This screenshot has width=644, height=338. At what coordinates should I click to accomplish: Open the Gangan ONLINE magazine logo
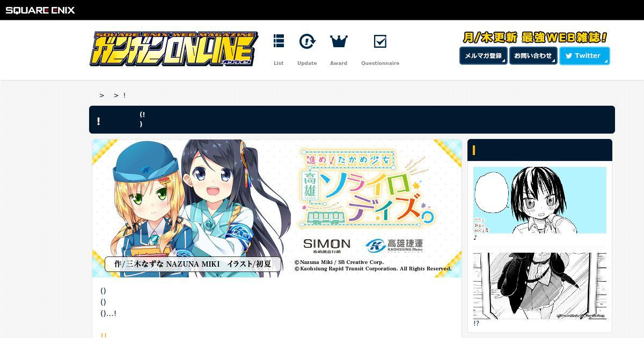(174, 49)
